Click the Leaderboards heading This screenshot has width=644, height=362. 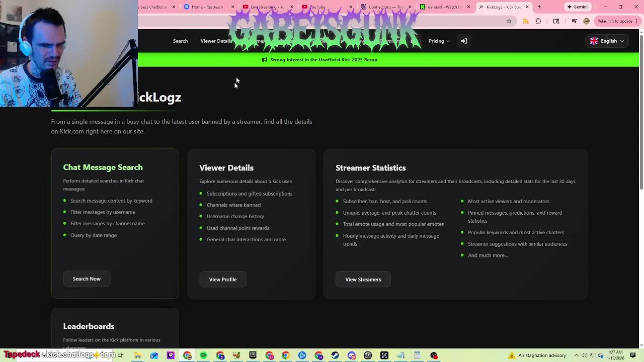(89, 326)
